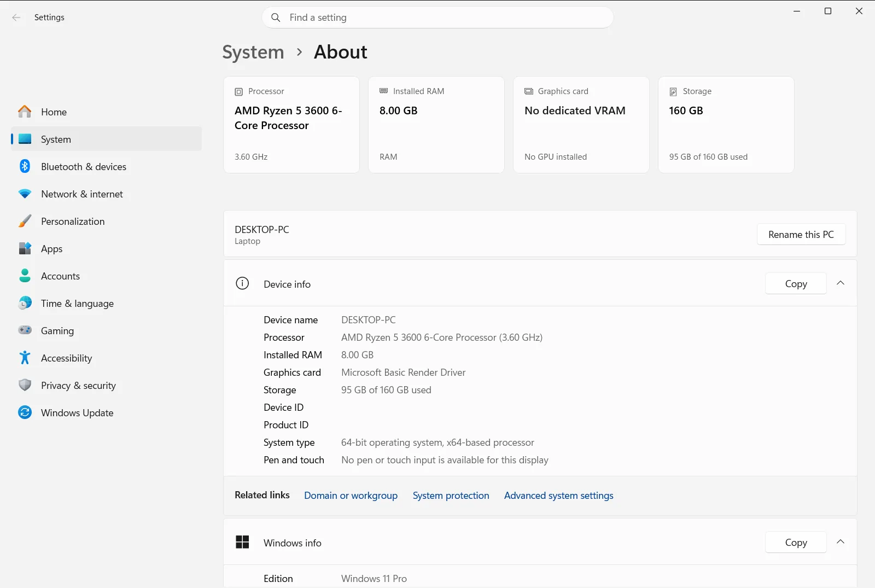875x588 pixels.
Task: Click the Device info circle icon
Action: (242, 283)
